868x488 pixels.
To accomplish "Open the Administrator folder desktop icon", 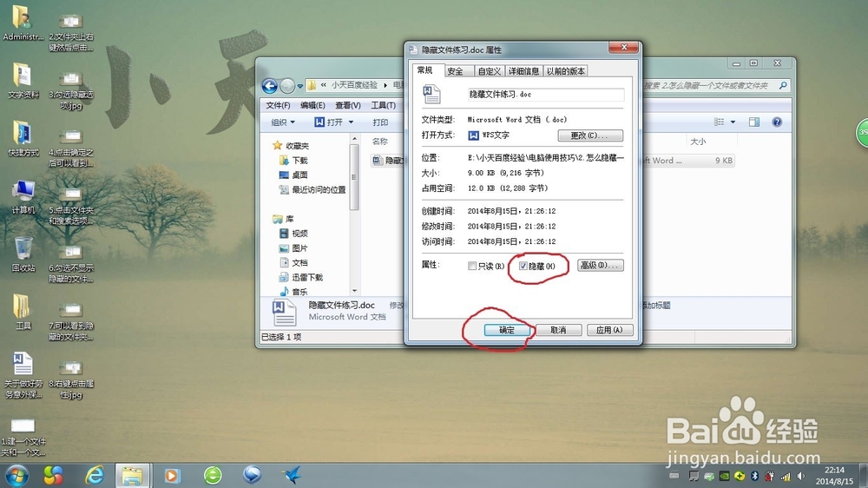I will point(23,23).
